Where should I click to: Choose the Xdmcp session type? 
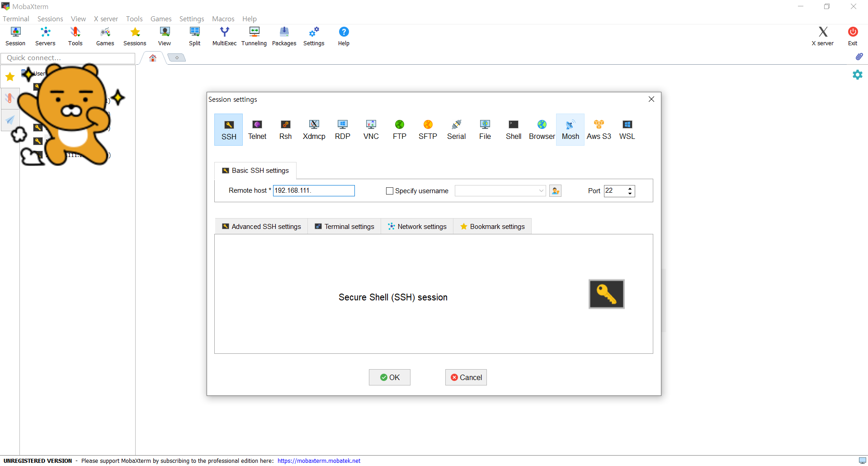(314, 129)
